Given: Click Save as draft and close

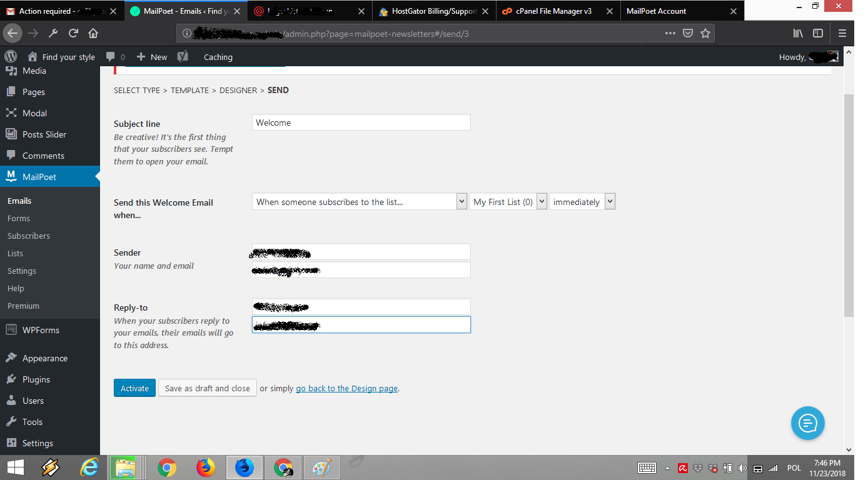Looking at the screenshot, I should (208, 388).
